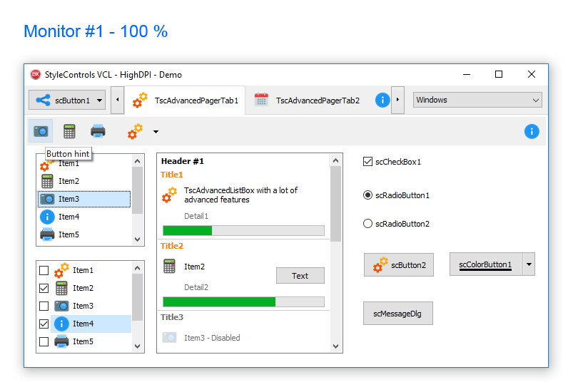Select Item2 in the upper list
Screen dimensions: 578x392
click(x=84, y=181)
